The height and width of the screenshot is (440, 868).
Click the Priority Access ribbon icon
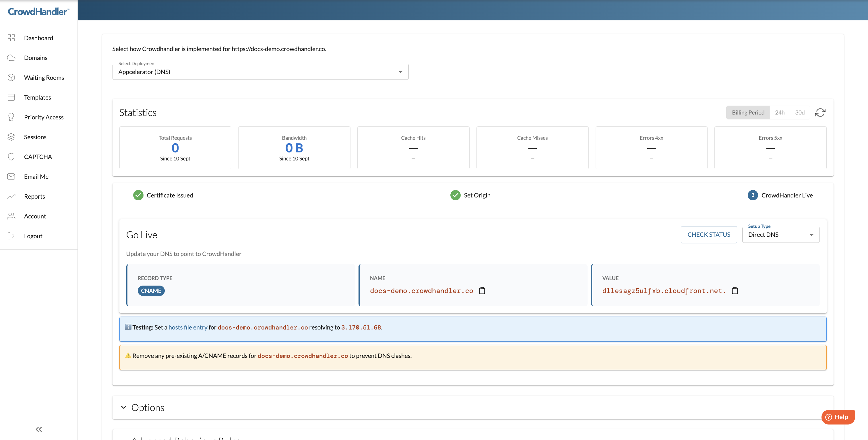[11, 117]
